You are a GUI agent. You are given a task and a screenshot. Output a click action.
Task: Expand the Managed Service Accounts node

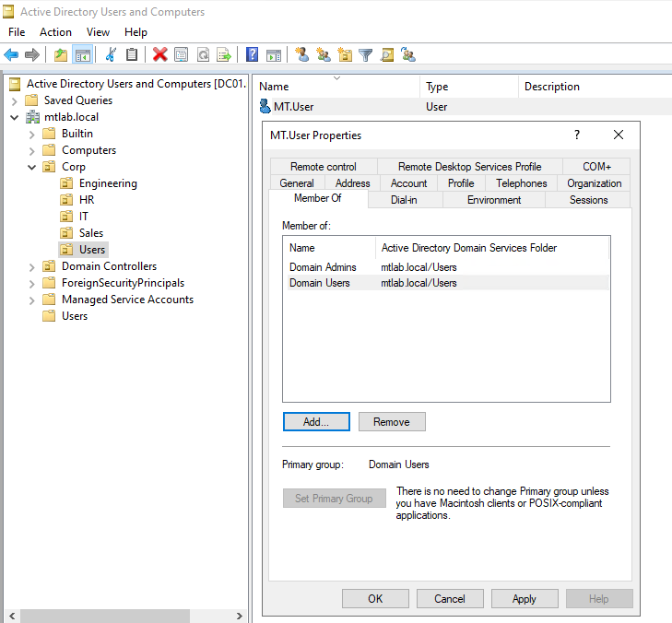(x=31, y=300)
